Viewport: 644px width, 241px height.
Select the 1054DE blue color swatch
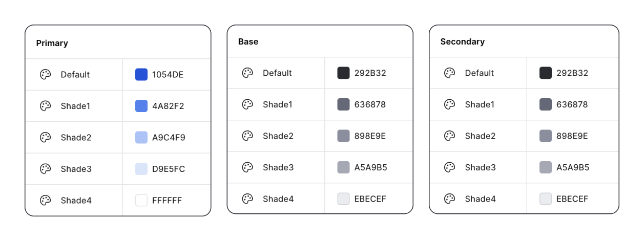pyautogui.click(x=141, y=75)
